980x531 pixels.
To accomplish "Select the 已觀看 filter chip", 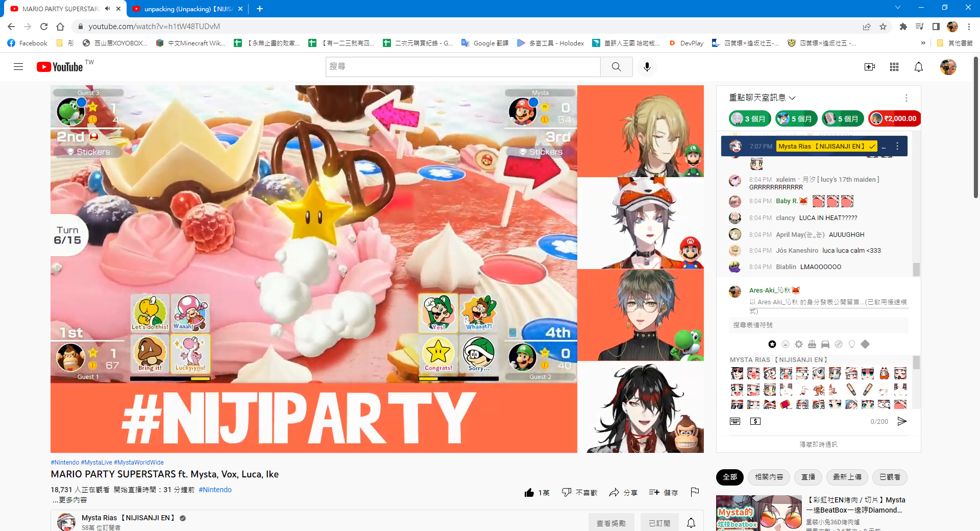I will click(x=890, y=477).
